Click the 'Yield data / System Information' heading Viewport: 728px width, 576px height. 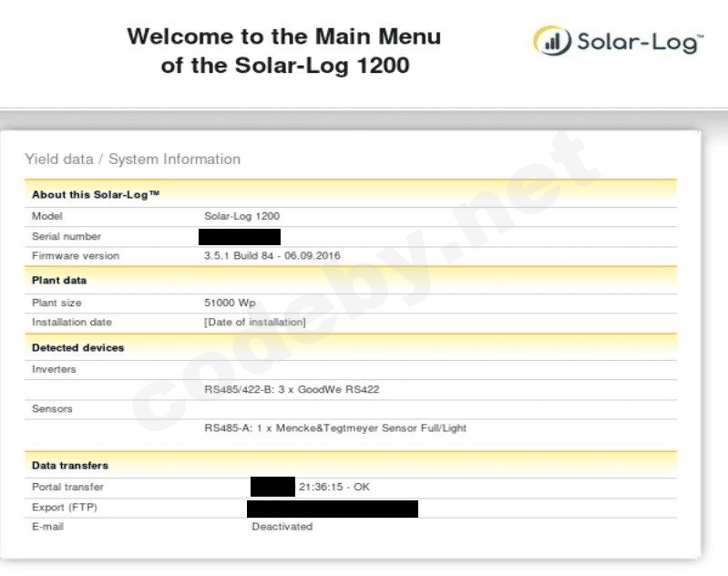pyautogui.click(x=132, y=159)
